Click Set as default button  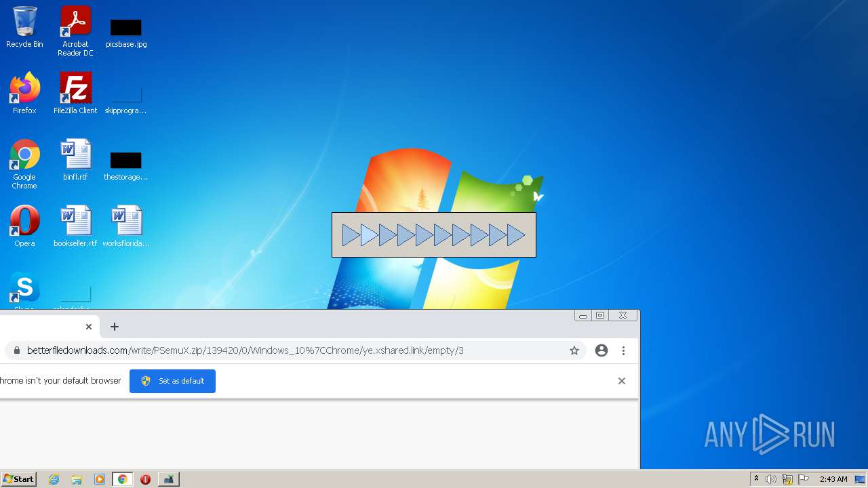pyautogui.click(x=172, y=381)
